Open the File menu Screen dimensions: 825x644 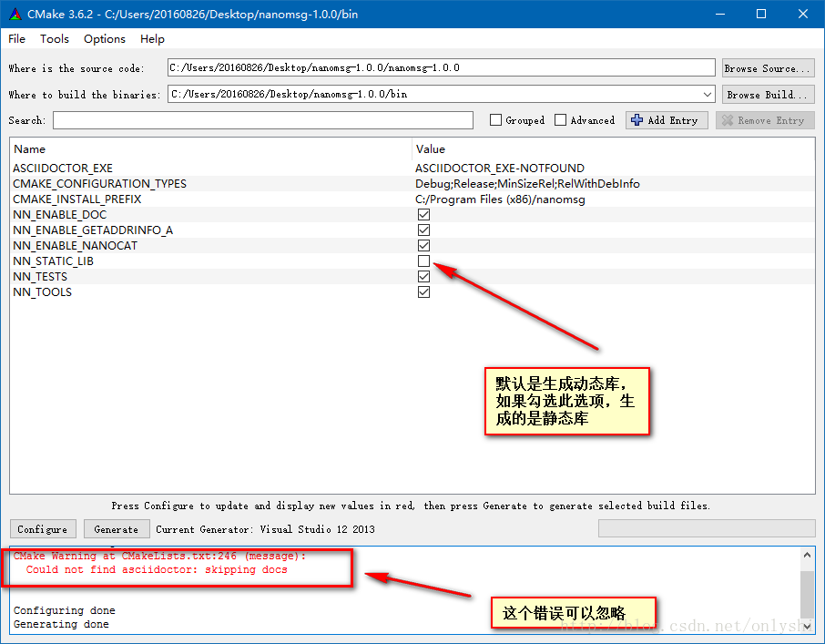[x=16, y=39]
